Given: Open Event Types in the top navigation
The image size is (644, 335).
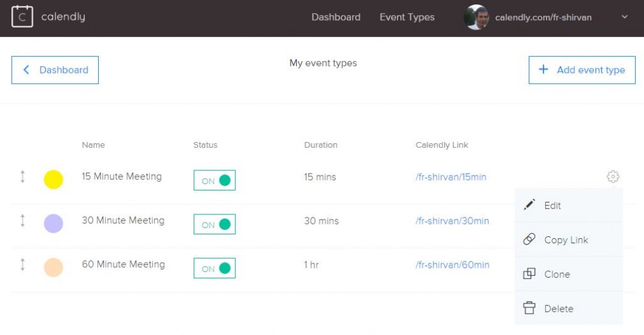Looking at the screenshot, I should 407,17.
